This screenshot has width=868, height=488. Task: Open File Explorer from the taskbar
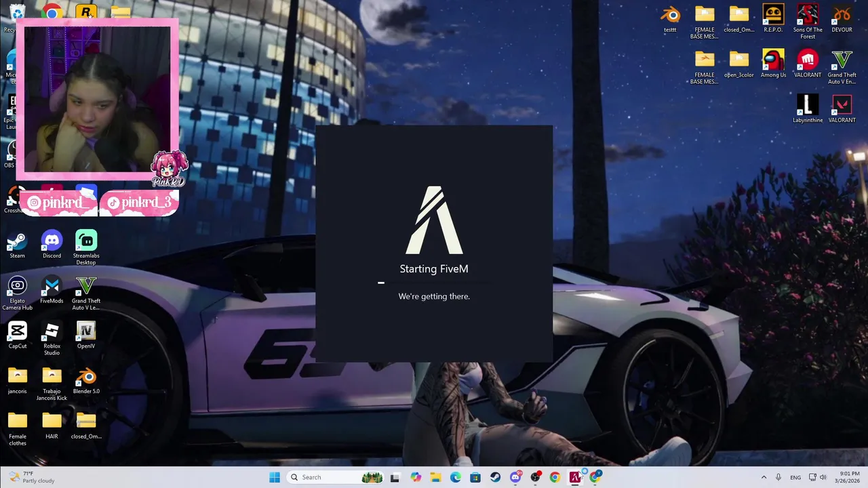[435, 477]
